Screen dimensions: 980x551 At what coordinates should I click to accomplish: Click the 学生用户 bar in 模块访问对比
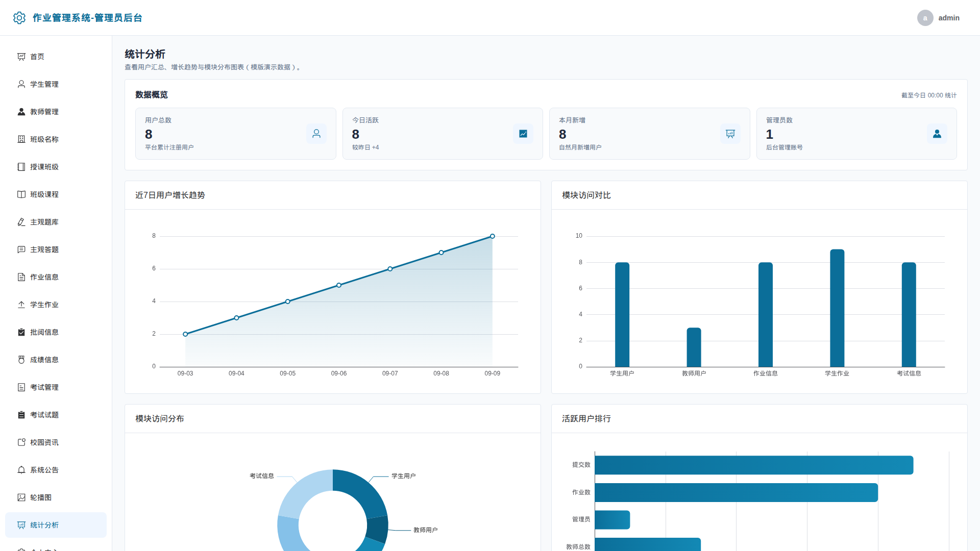coord(622,315)
